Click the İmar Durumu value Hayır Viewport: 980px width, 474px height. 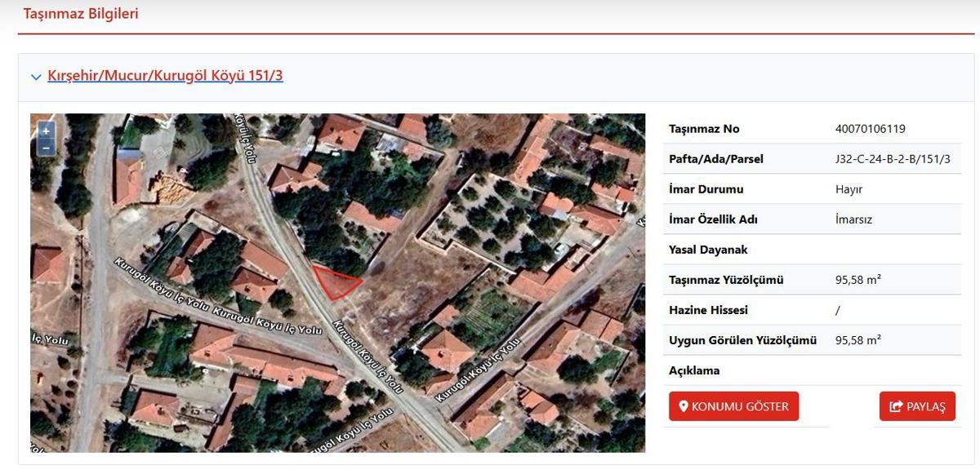(x=849, y=189)
